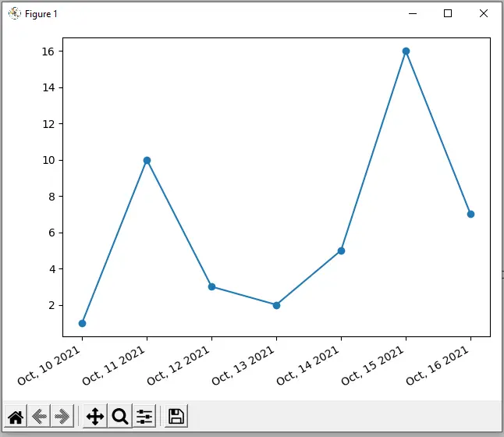Click the data point at value 10
The height and width of the screenshot is (437, 504).
tap(147, 160)
